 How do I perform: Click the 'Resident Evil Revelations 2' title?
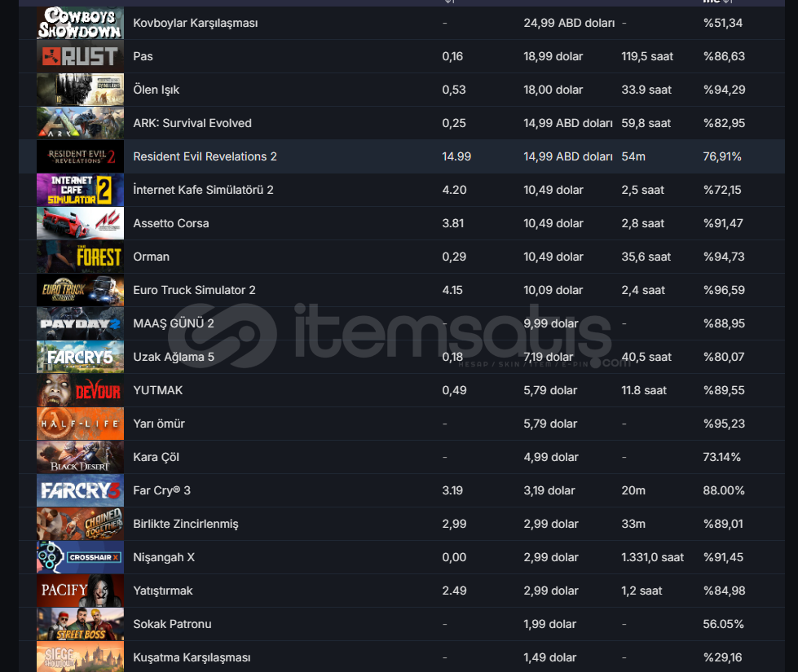[205, 156]
